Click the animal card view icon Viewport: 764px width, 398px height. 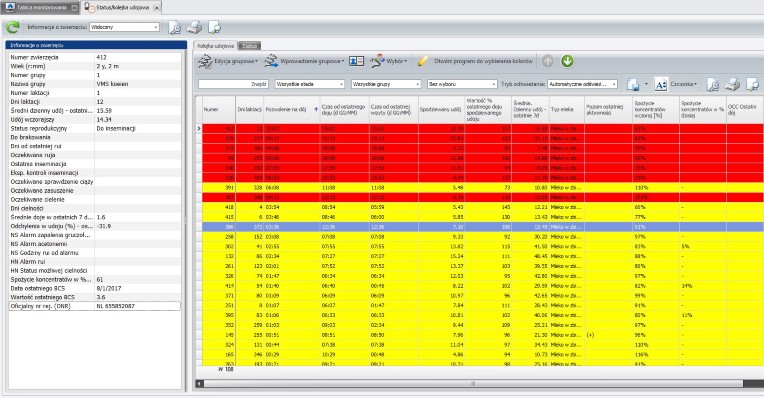tap(357, 61)
